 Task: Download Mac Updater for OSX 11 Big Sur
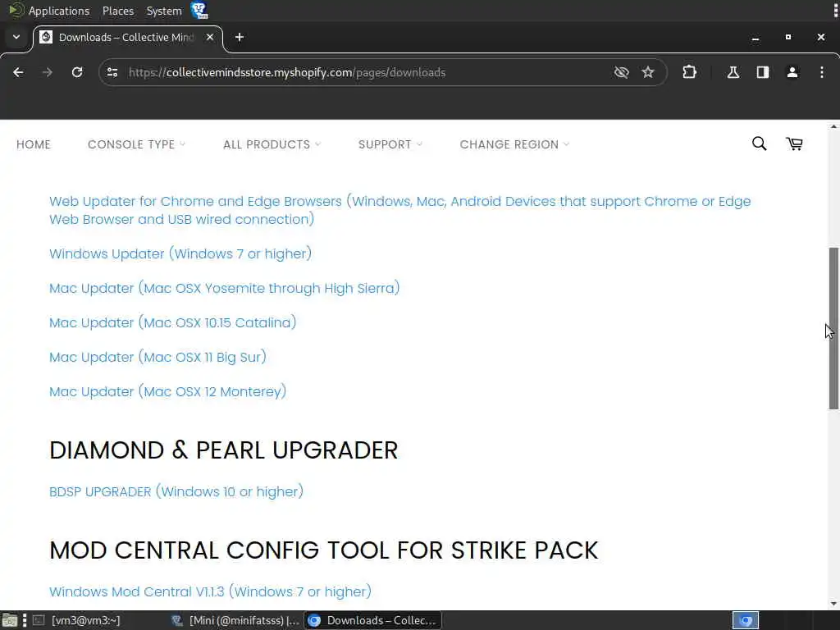[x=157, y=357]
